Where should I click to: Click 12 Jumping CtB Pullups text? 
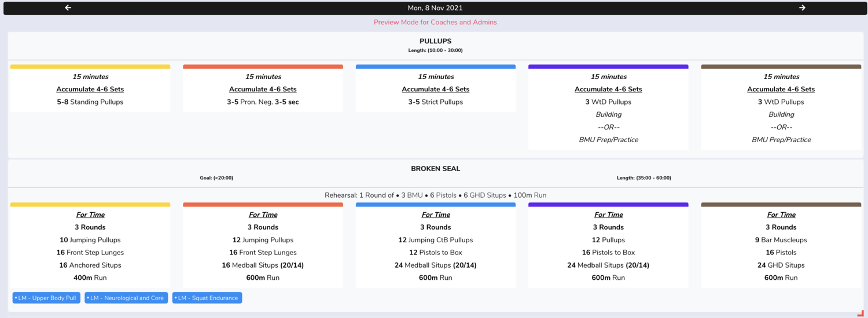pyautogui.click(x=435, y=240)
